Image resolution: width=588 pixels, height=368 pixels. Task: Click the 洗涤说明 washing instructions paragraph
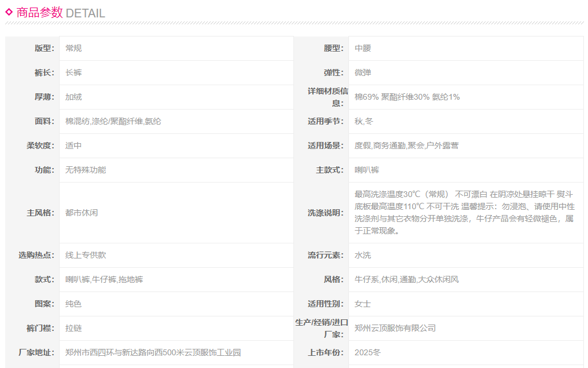pyautogui.click(x=464, y=212)
